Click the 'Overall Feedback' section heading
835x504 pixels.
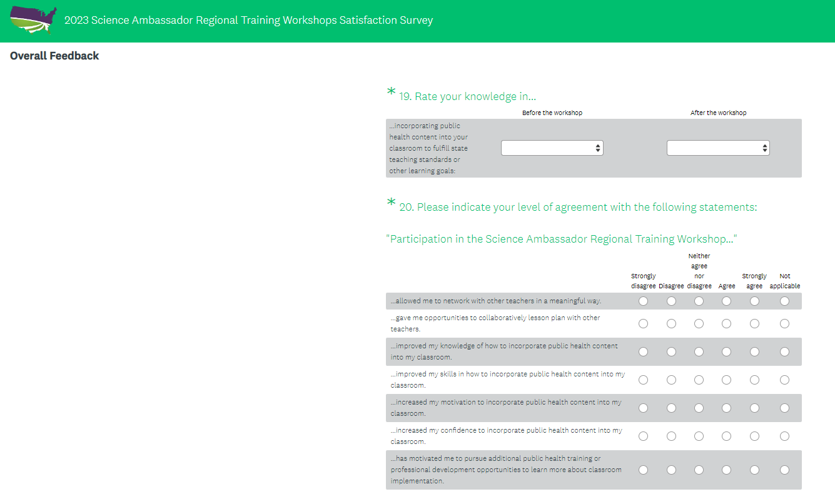pos(54,56)
